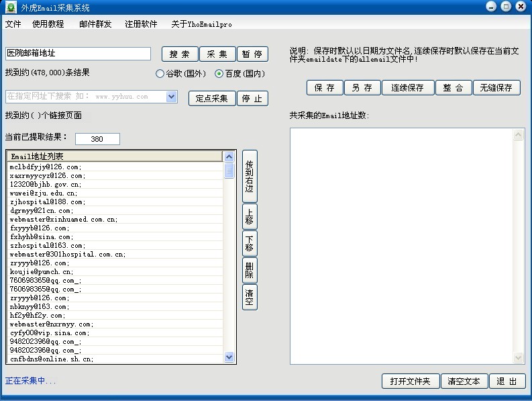
Task: Select row webmaster@nxrmyy.com
Action: point(115,324)
